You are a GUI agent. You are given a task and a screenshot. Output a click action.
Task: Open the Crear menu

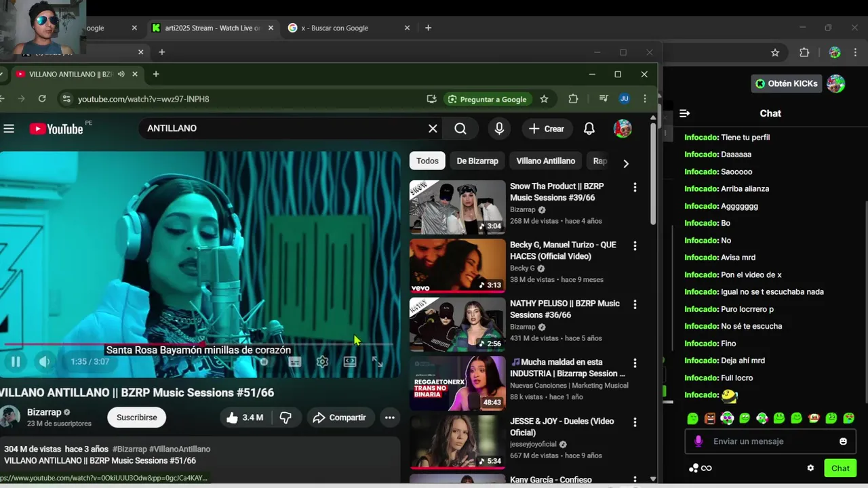click(547, 128)
